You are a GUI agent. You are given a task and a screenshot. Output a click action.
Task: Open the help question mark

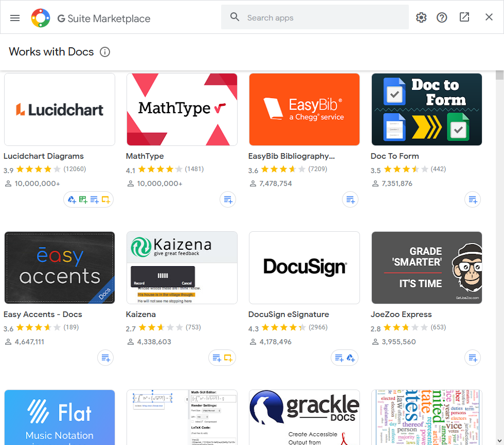tap(442, 17)
